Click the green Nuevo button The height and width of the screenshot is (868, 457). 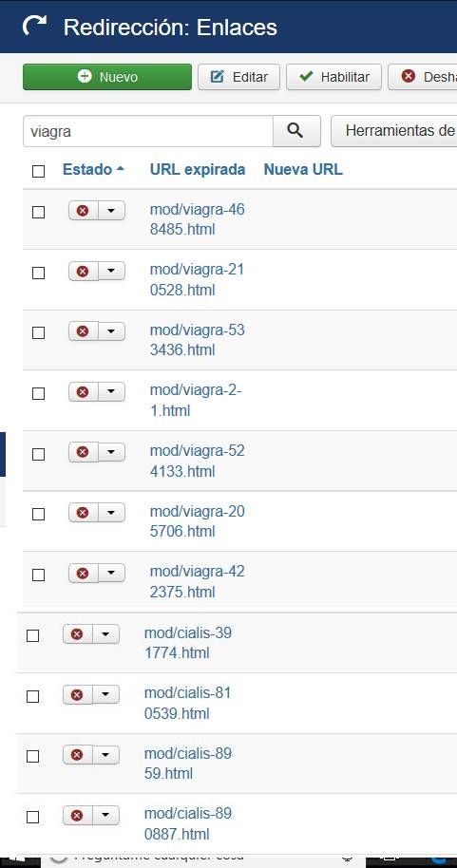pos(107,77)
